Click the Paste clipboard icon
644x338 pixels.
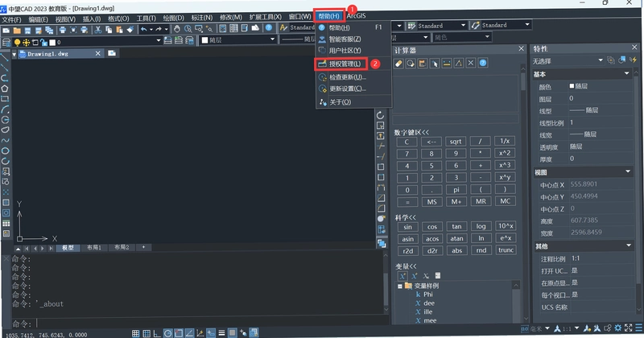(119, 30)
